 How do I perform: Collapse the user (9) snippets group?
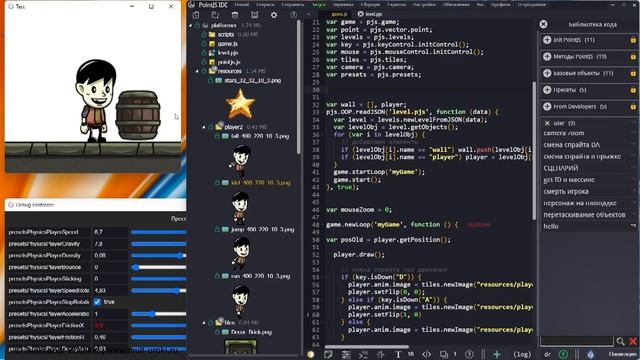click(x=547, y=123)
